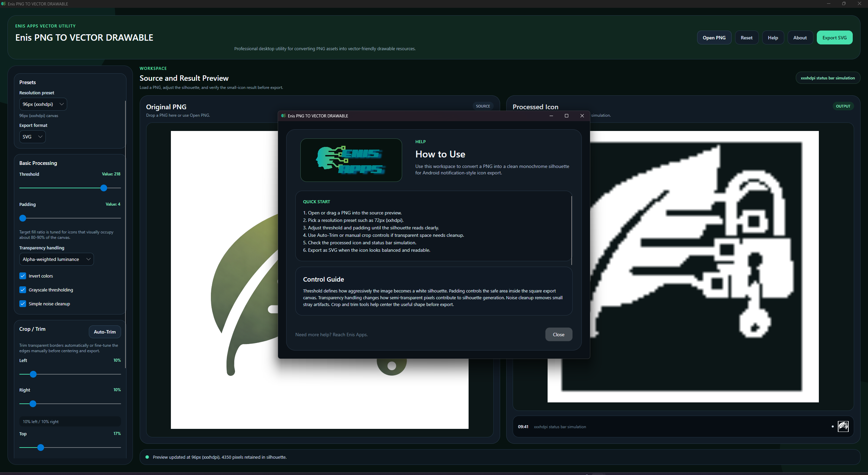Open Transparency handling dropdown

coord(56,259)
